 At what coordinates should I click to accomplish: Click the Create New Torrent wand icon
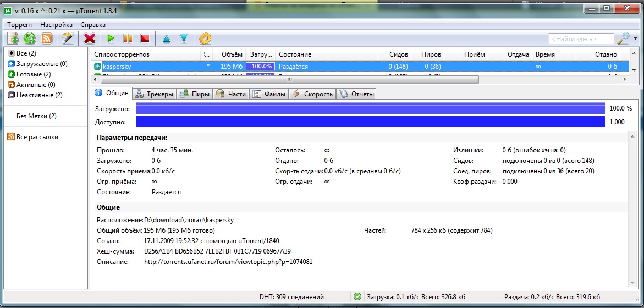68,38
